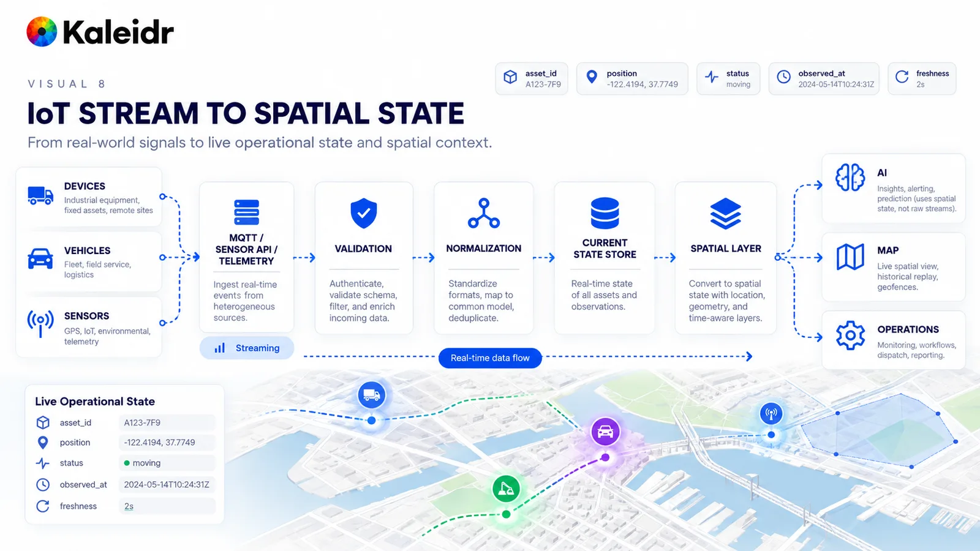Select the Real-time data flow pill

tap(490, 358)
